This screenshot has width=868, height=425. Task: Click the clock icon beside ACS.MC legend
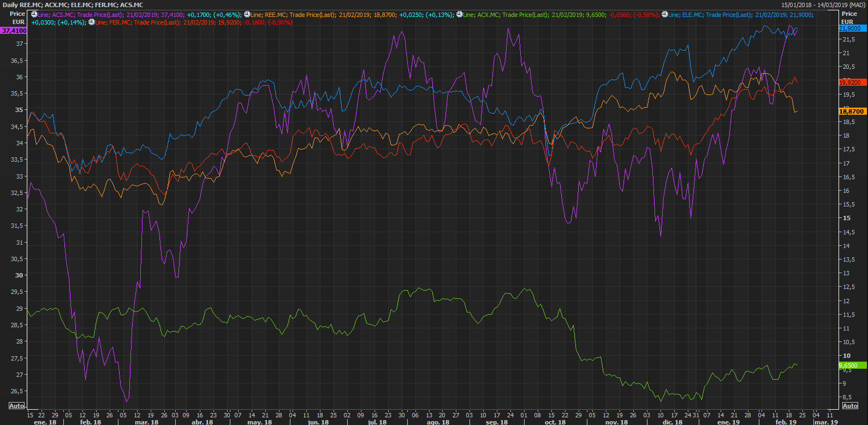34,14
